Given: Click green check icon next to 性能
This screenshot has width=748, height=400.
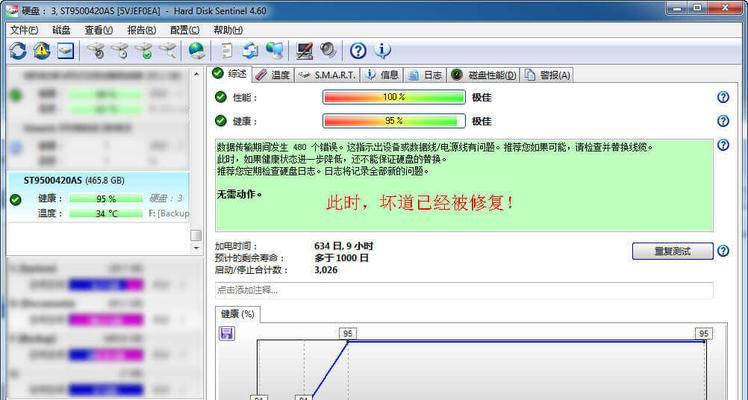Looking at the screenshot, I should tap(220, 97).
